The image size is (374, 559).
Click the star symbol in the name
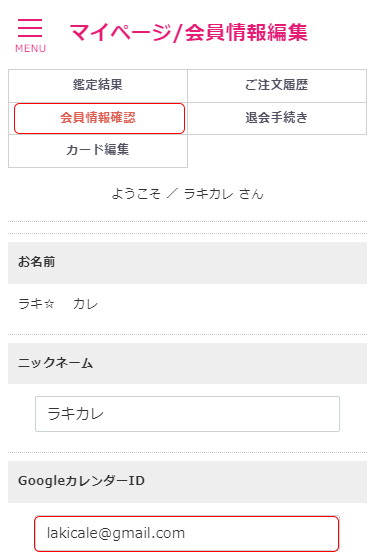click(49, 304)
